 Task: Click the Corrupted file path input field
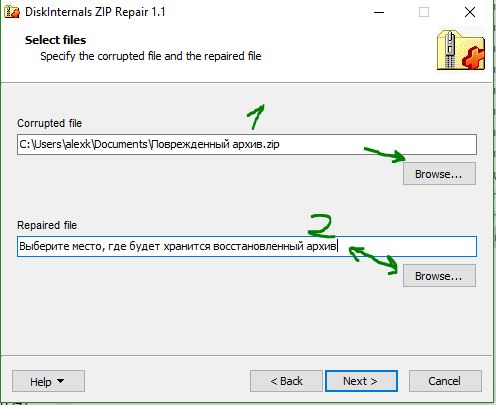pyautogui.click(x=247, y=144)
